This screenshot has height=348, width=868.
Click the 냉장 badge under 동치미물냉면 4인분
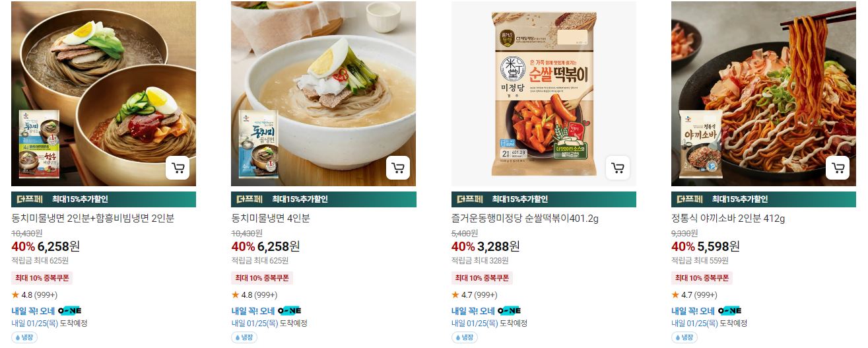click(244, 337)
